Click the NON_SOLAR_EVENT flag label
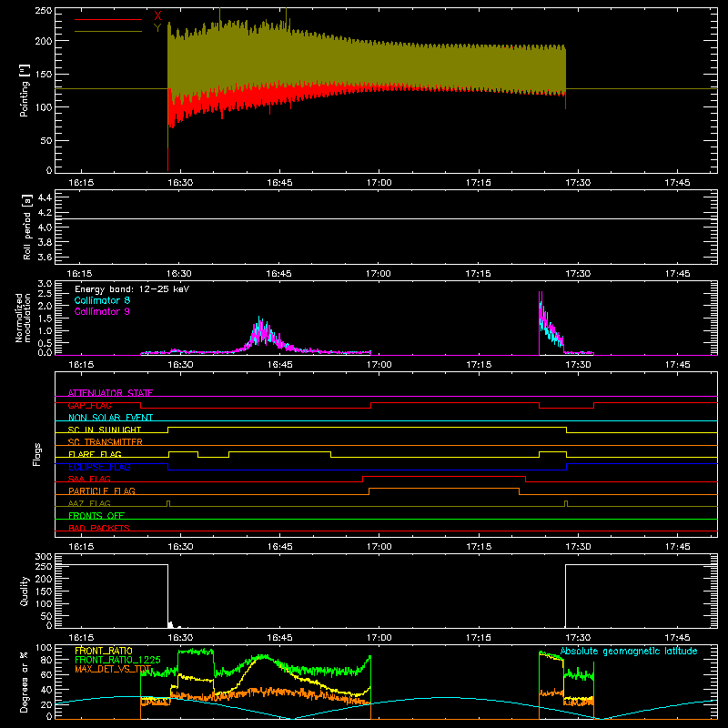The image size is (728, 728). tap(110, 418)
